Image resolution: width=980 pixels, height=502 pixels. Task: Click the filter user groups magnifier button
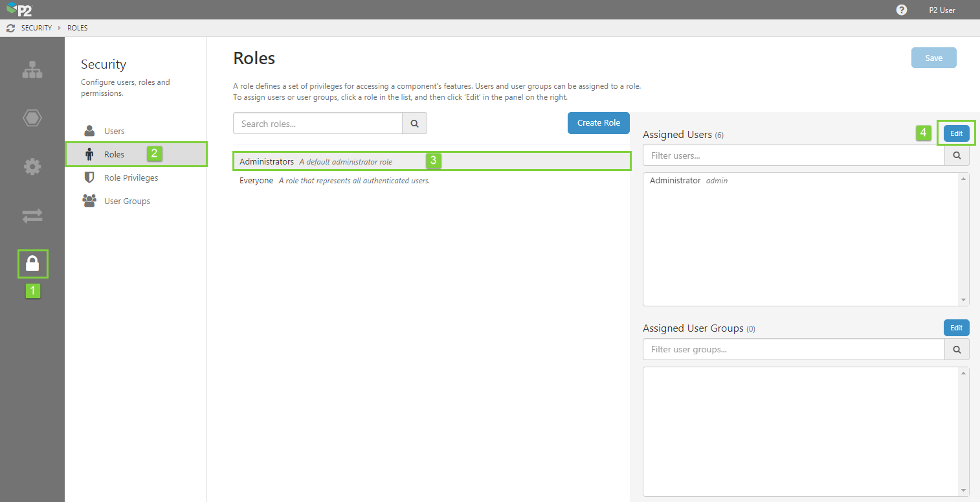957,349
